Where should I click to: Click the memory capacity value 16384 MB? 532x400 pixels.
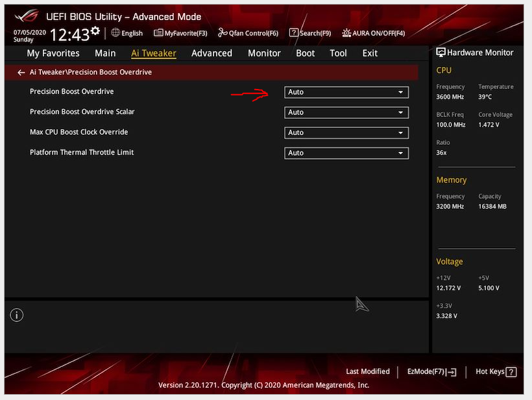492,206
